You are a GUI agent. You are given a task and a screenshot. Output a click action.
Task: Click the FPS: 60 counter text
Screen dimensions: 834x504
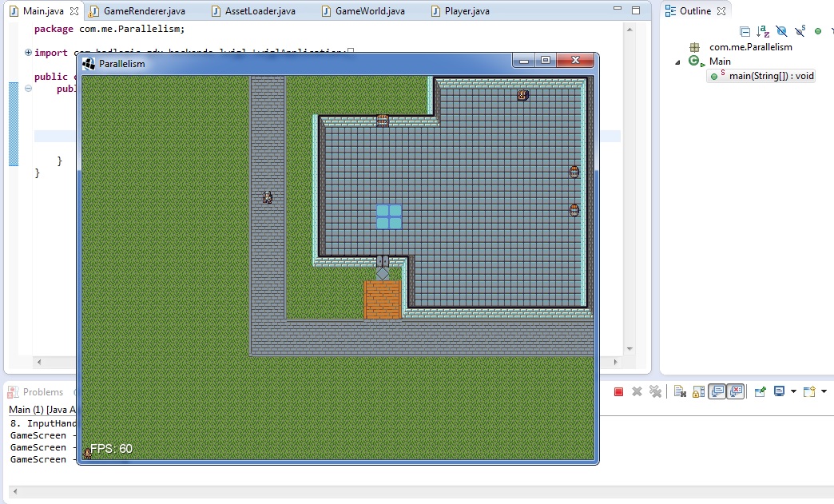tap(111, 449)
